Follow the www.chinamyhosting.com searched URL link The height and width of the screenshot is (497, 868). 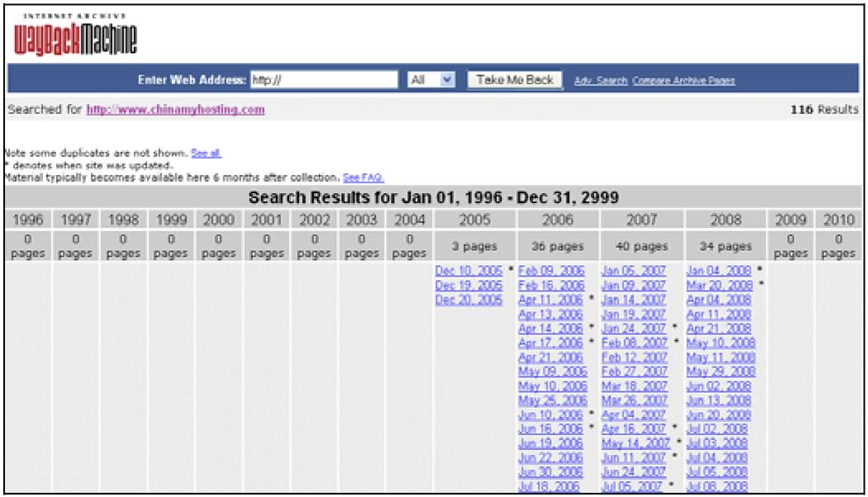tap(175, 110)
